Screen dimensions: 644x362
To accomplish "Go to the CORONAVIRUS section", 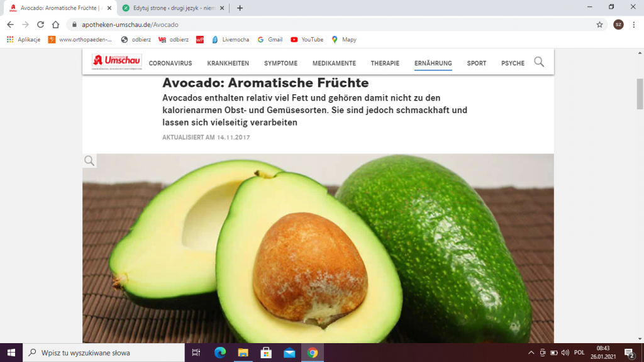I will [x=170, y=63].
